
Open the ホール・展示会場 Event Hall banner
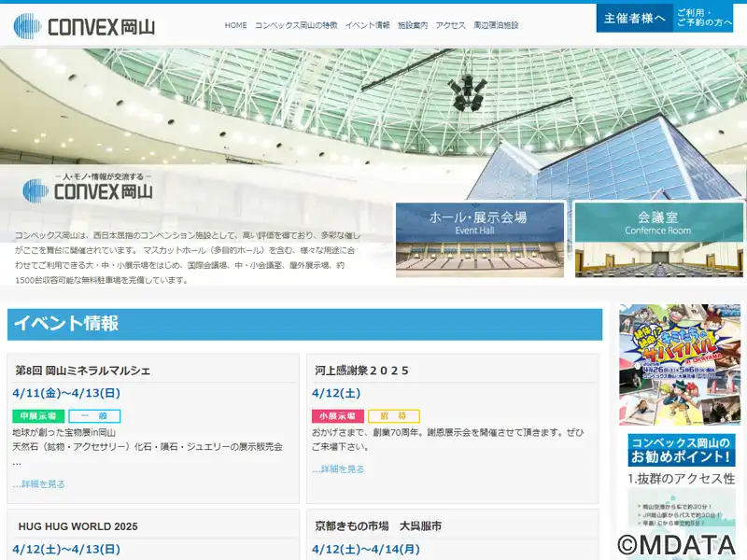480,240
